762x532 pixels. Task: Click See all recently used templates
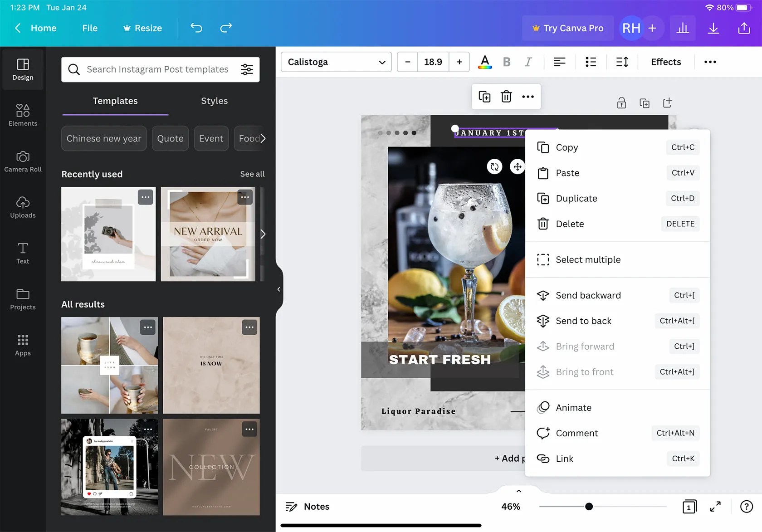252,174
